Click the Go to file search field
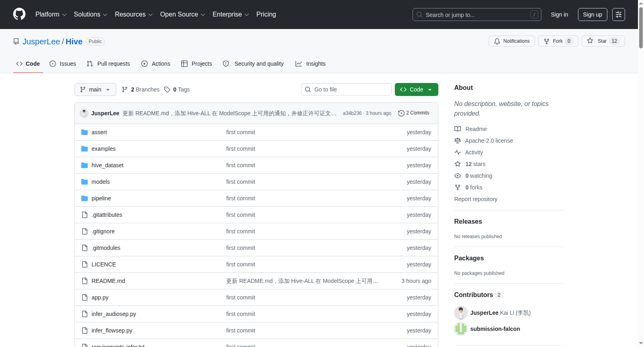 click(346, 89)
